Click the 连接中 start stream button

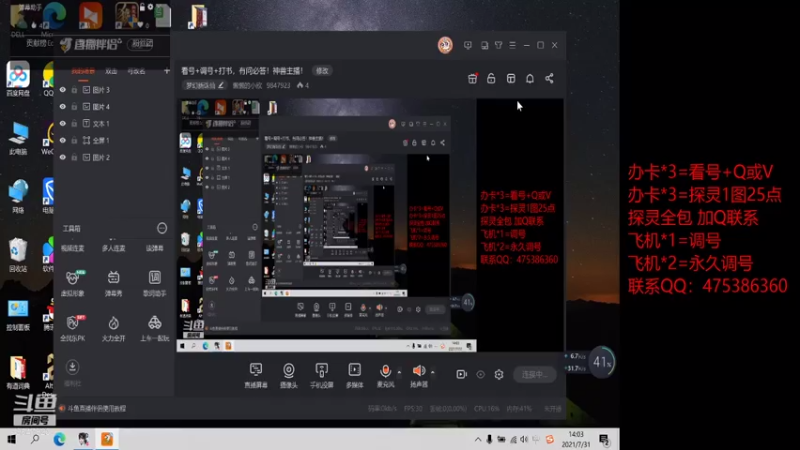[534, 374]
